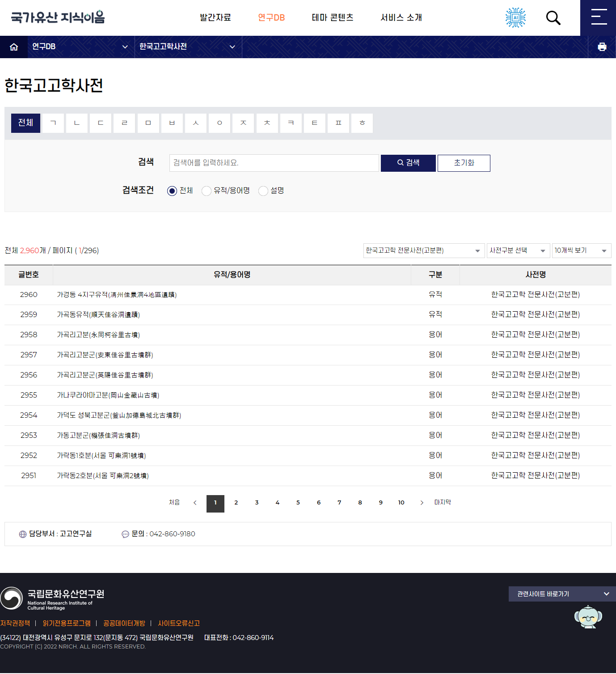Image resolution: width=616 pixels, height=674 pixels.
Task: Expand the 연구DB breadcrumb dropdown
Action: tap(80, 47)
